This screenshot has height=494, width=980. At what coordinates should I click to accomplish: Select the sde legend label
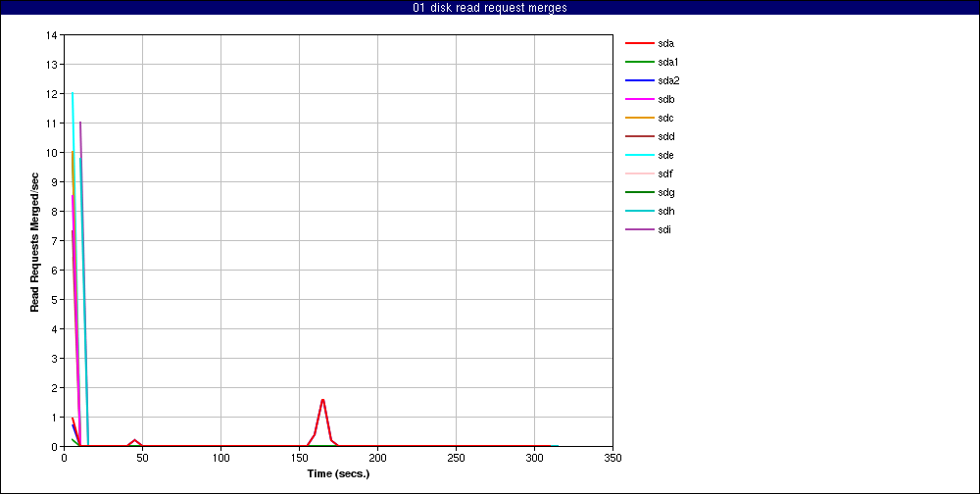pyautogui.click(x=666, y=155)
